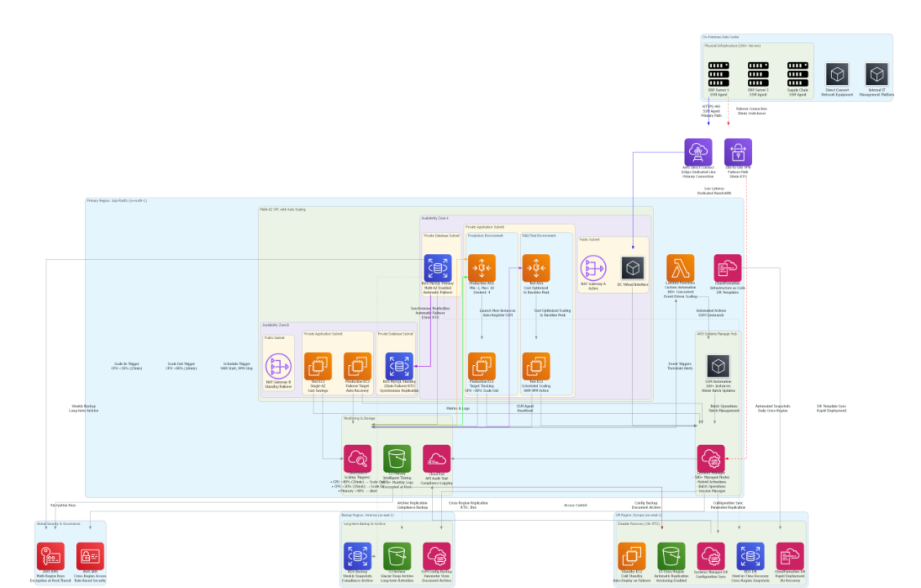Click the CloudFormation Infrastructure as Code icon
The width and height of the screenshot is (921, 588).
tap(727, 268)
